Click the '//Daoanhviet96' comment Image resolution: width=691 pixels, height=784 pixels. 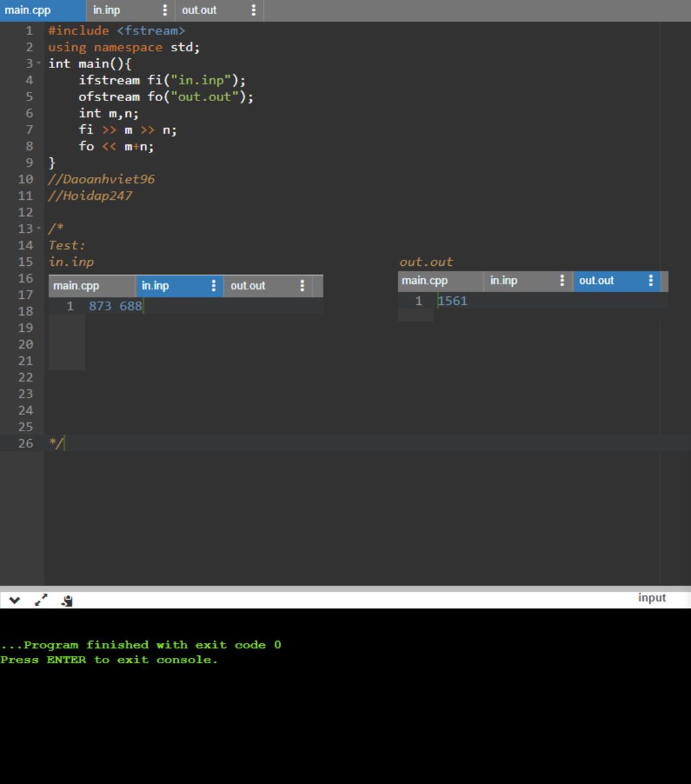pyautogui.click(x=101, y=179)
